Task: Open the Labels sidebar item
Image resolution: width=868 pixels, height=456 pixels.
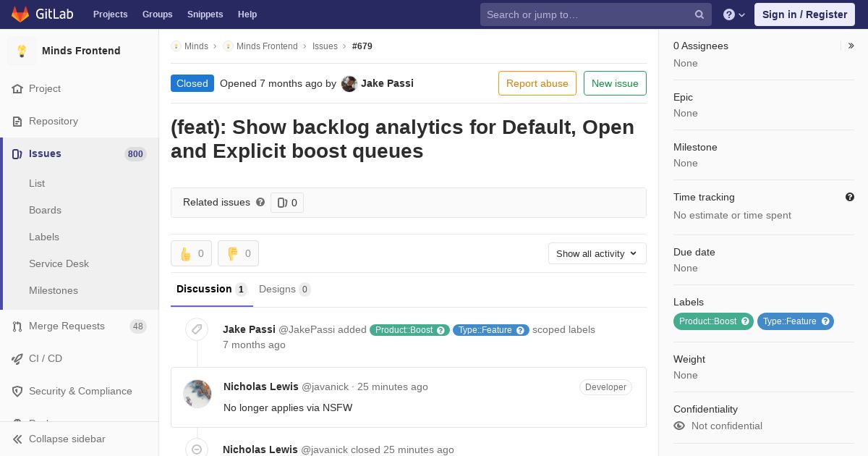Action: [44, 237]
